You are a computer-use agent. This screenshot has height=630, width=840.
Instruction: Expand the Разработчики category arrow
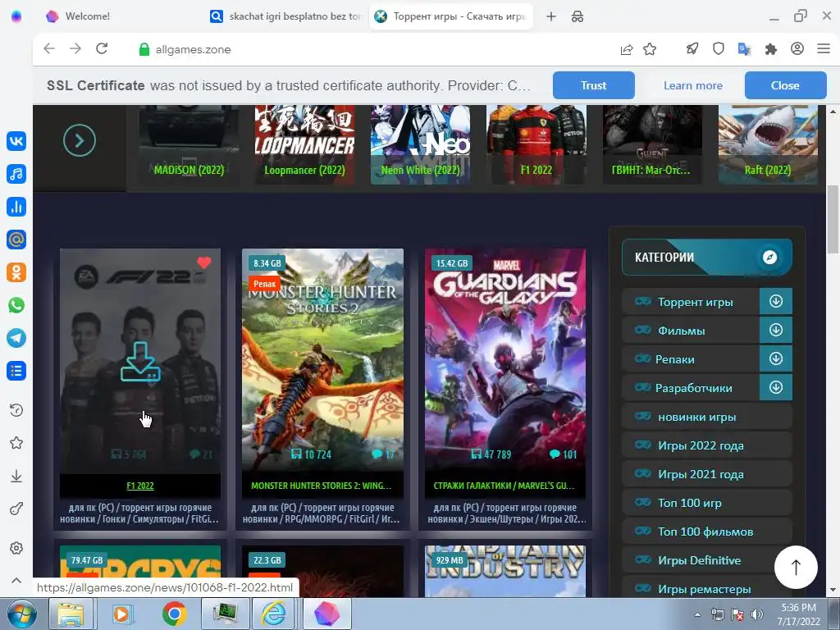tap(776, 387)
